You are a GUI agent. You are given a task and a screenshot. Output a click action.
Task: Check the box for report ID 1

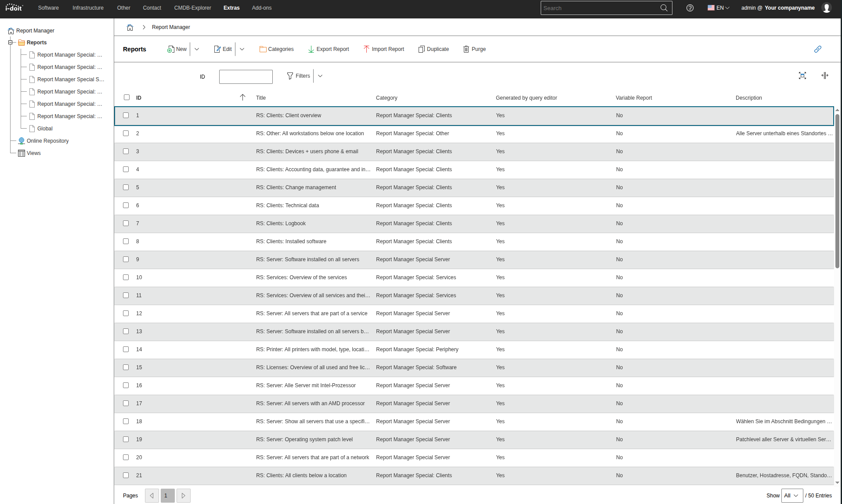(126, 115)
